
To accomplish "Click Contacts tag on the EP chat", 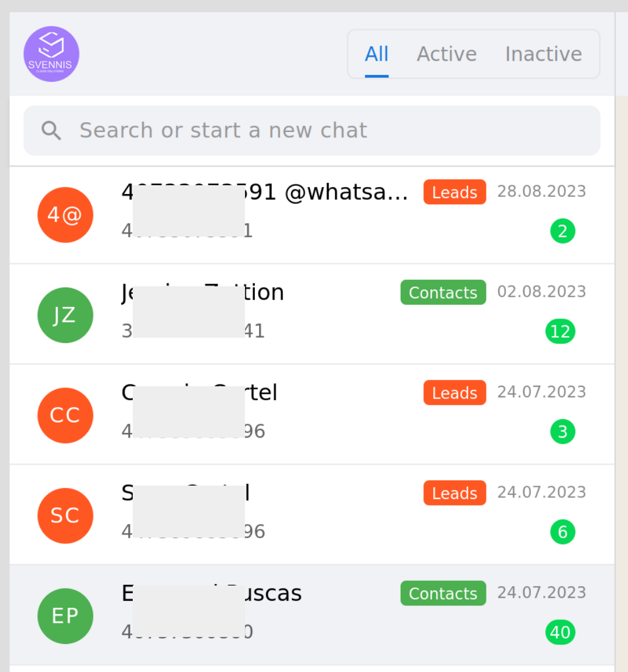I will (443, 593).
